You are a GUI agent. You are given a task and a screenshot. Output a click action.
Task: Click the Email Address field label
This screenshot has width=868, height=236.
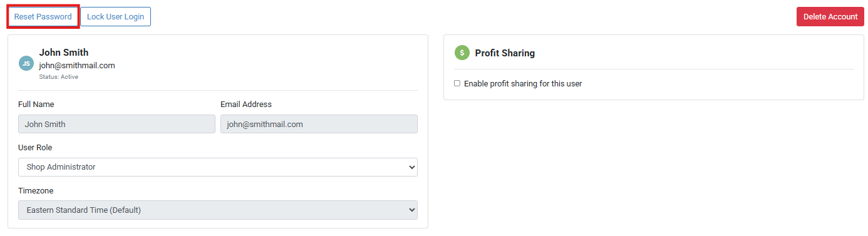pyautogui.click(x=246, y=105)
